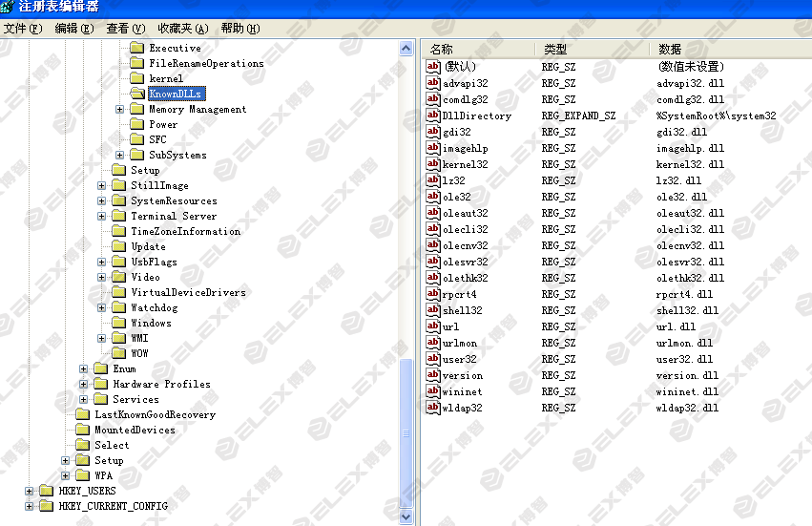This screenshot has width=812, height=526.
Task: Expand the HKEY_USERS root key
Action: point(30,491)
